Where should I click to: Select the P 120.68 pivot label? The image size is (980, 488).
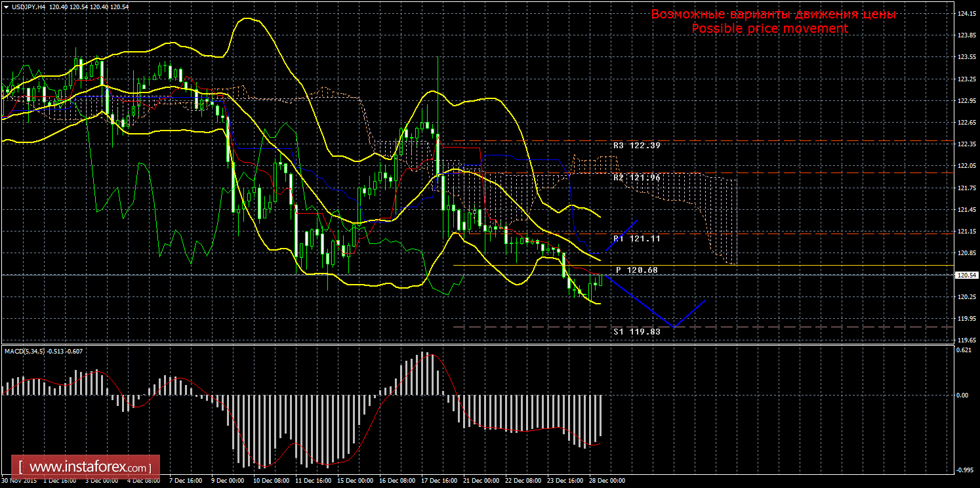[x=636, y=270]
